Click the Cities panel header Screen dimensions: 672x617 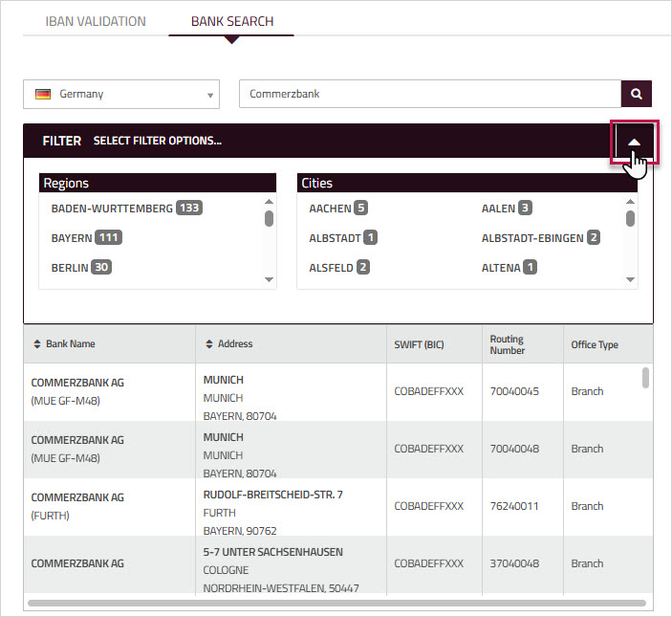[x=467, y=183]
